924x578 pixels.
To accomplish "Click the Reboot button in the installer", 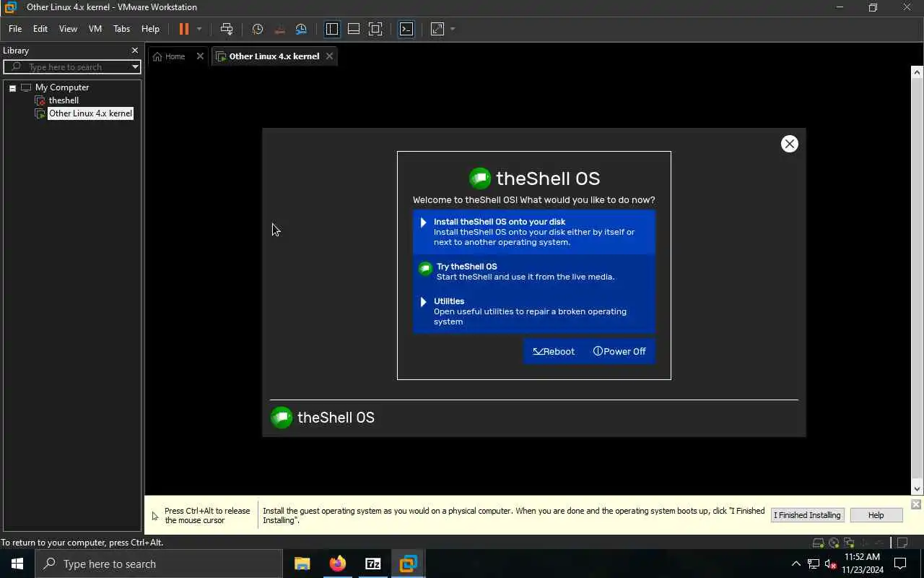I will [x=554, y=351].
